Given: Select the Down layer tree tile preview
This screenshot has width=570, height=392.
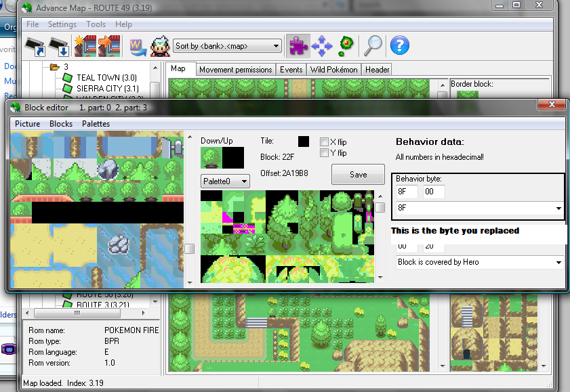Looking at the screenshot, I should pos(211,158).
